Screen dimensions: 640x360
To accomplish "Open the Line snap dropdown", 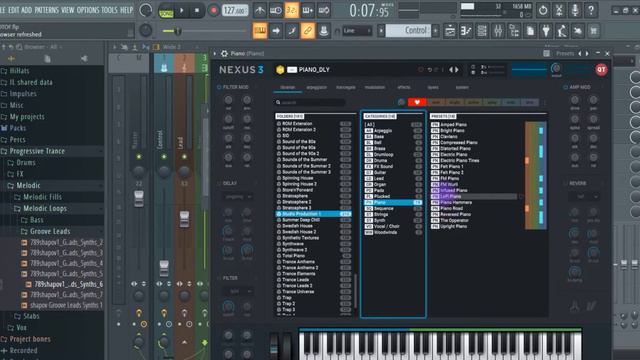I will tap(357, 31).
